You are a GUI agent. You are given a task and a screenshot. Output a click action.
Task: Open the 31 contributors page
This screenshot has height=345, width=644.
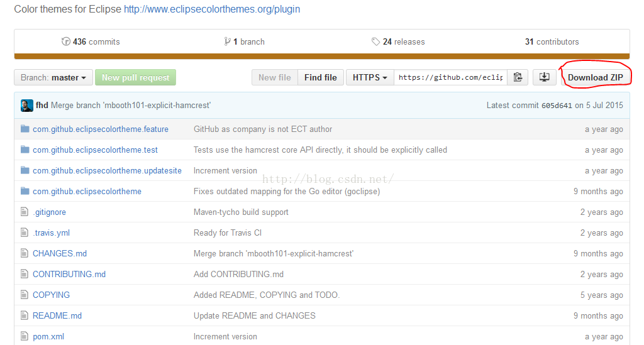coord(552,42)
